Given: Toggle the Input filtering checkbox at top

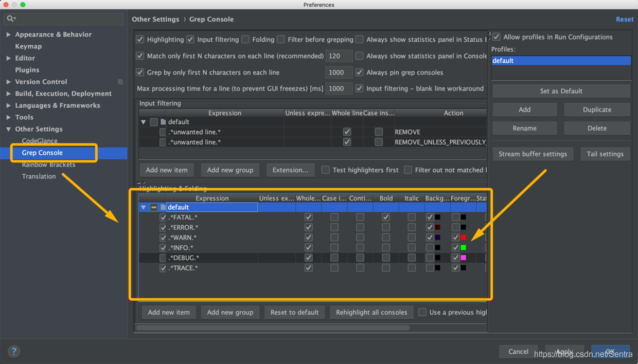Looking at the screenshot, I should [x=190, y=40].
